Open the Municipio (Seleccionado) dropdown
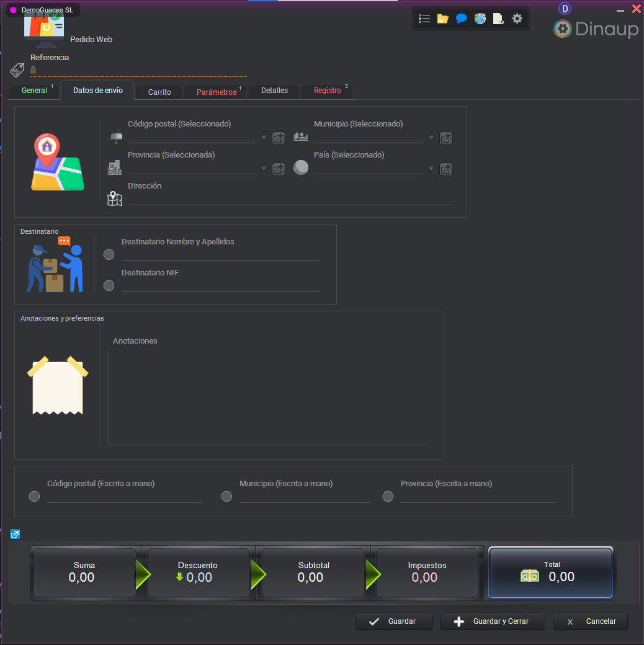The height and width of the screenshot is (645, 644). (x=431, y=138)
